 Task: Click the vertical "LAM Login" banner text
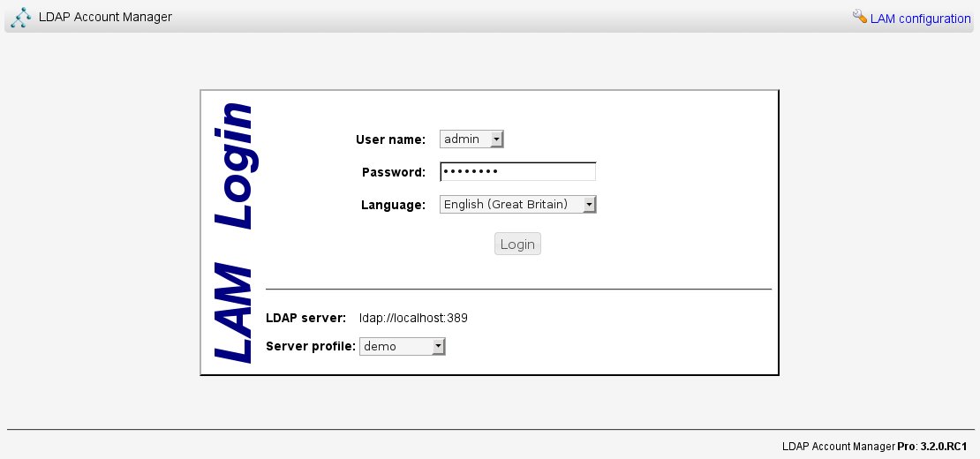point(235,233)
